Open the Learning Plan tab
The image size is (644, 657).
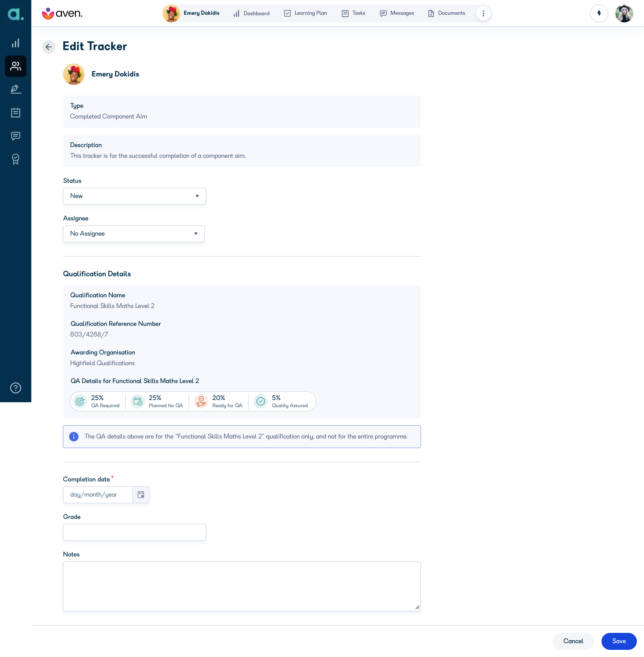click(x=305, y=13)
